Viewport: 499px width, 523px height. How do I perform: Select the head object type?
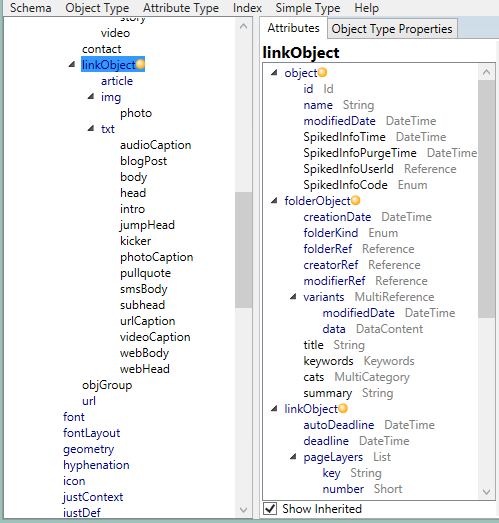(133, 193)
